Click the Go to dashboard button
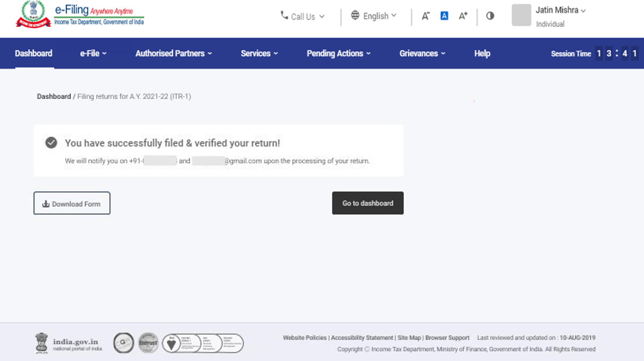 pos(368,203)
